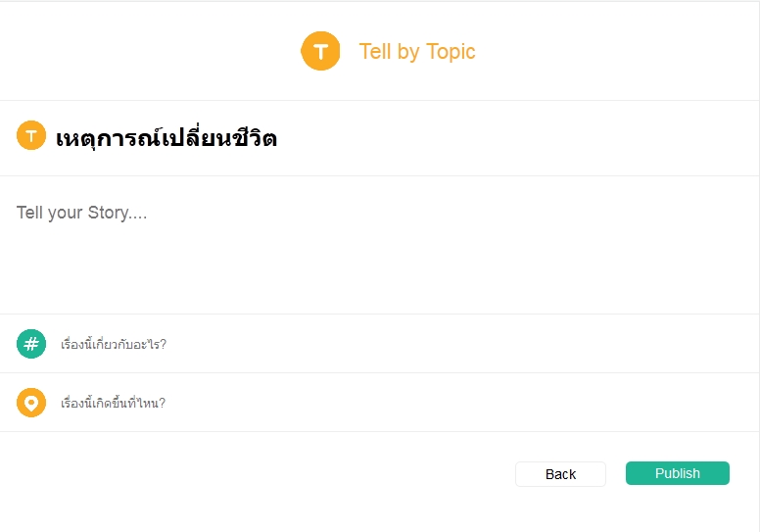This screenshot has width=760, height=532.
Task: Click the เรื่องนี้เกิดขึ้นที่ไหน? location field
Action: [113, 403]
